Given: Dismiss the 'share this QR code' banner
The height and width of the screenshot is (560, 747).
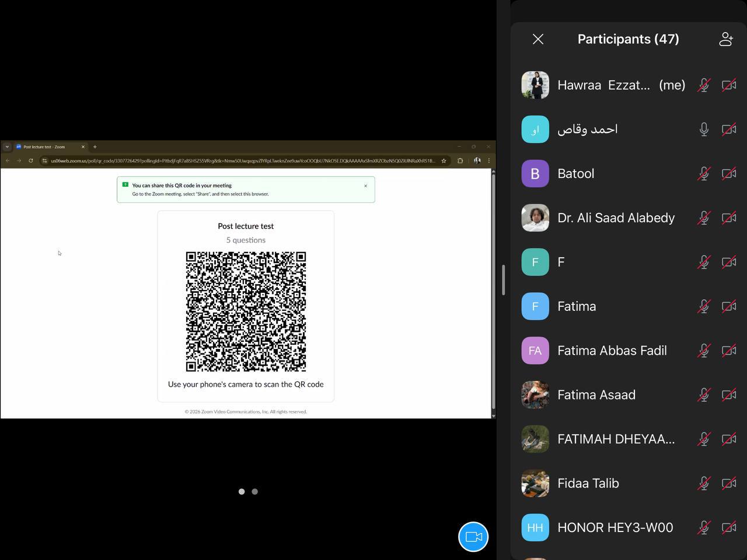Looking at the screenshot, I should pos(366,186).
